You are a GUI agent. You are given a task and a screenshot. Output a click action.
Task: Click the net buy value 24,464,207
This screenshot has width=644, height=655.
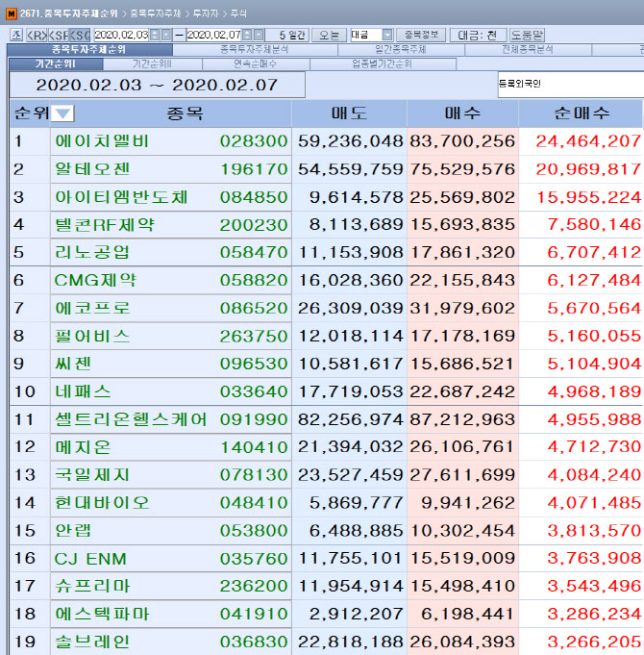tap(588, 141)
